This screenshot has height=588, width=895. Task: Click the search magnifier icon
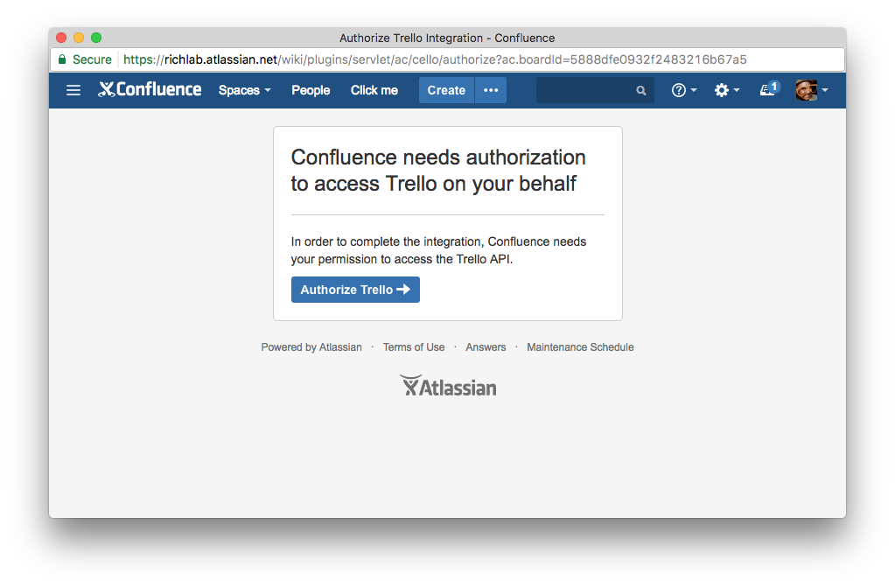point(641,90)
